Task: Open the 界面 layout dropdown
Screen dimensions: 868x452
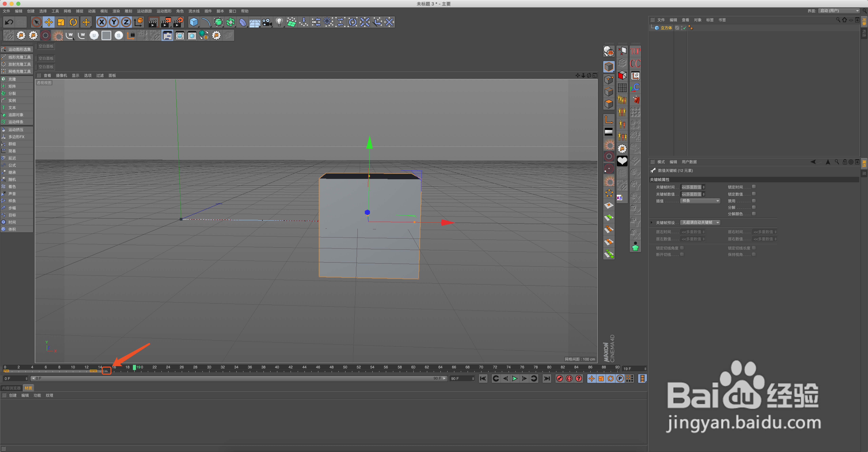Action: [x=839, y=11]
